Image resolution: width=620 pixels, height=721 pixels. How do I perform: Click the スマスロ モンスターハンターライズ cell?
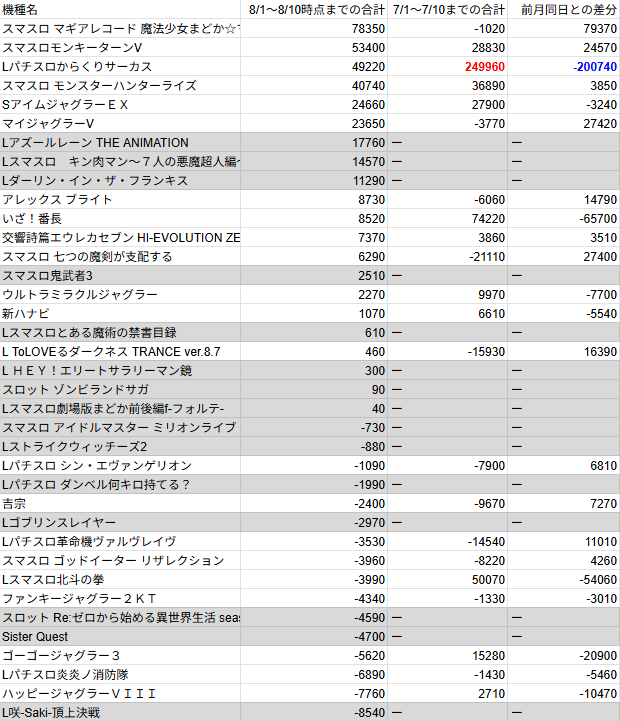[120, 86]
